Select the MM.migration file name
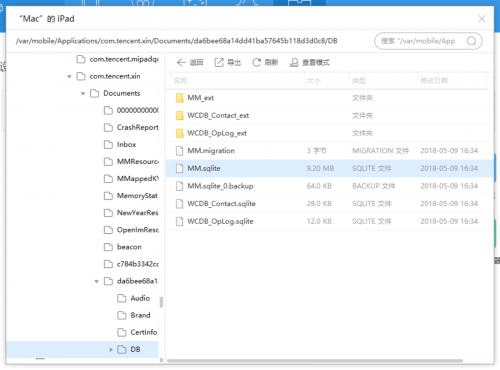This screenshot has height=370, width=500. point(211,151)
